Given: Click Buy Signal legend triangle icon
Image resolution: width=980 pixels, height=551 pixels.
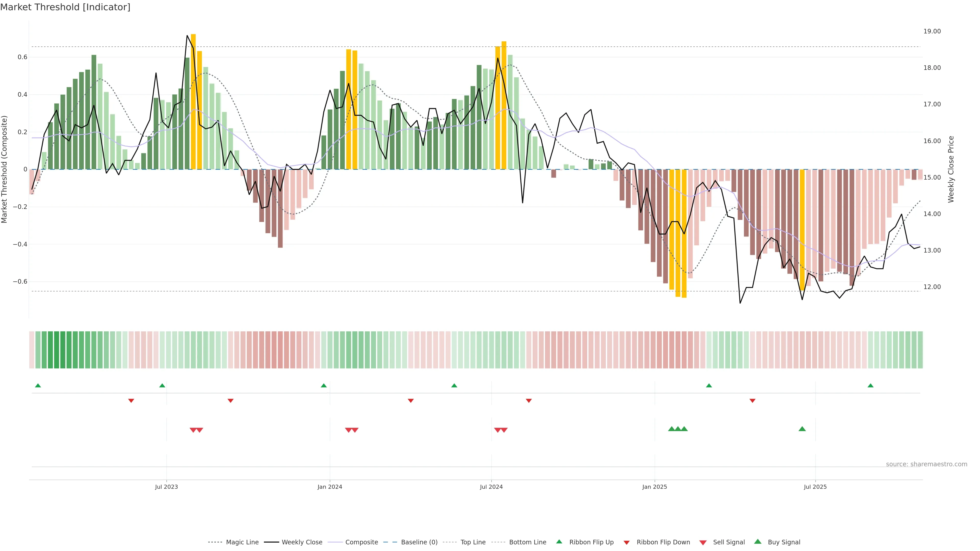Looking at the screenshot, I should pos(758,542).
